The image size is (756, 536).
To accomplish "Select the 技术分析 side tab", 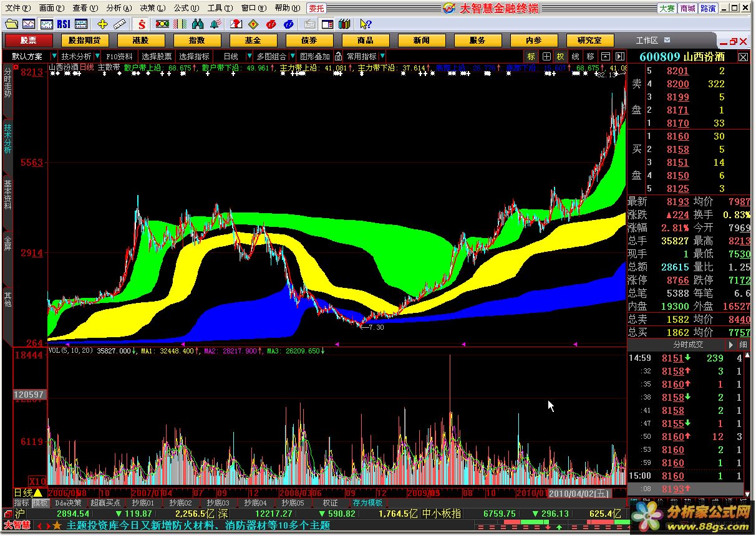I will coord(7,138).
